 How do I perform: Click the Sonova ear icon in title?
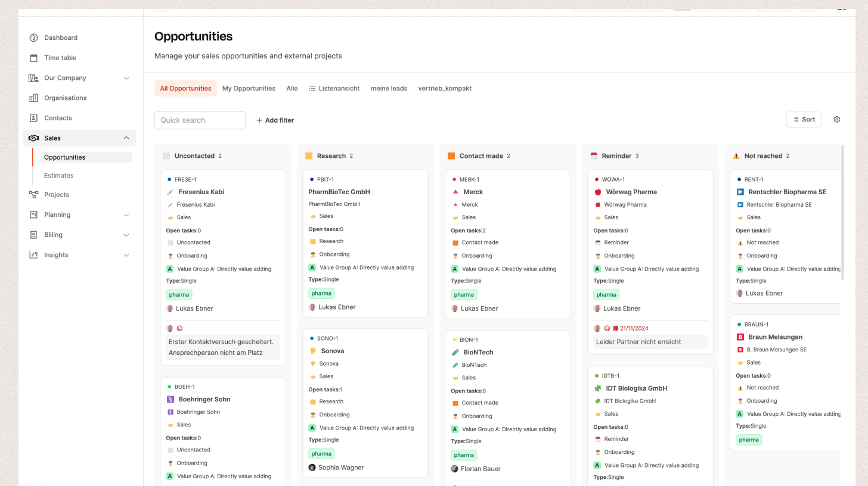[313, 351]
